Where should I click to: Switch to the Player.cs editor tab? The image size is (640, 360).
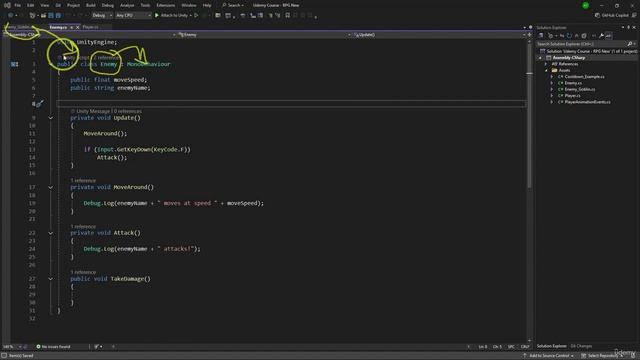[x=91, y=27]
